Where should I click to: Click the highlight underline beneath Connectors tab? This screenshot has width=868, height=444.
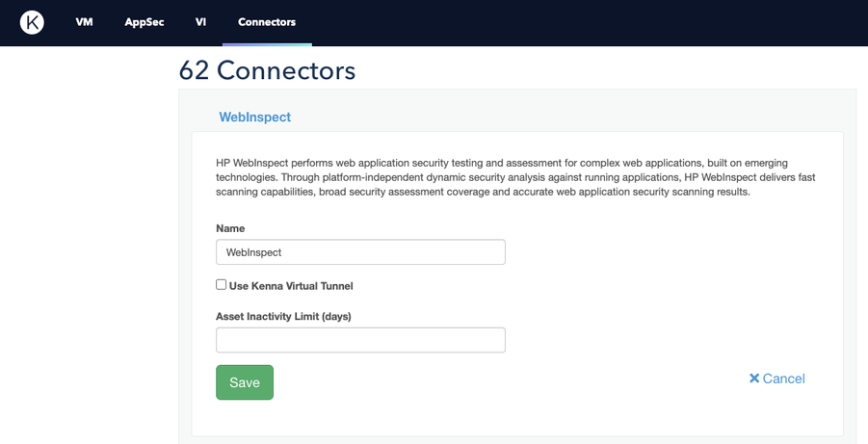pyautogui.click(x=267, y=44)
